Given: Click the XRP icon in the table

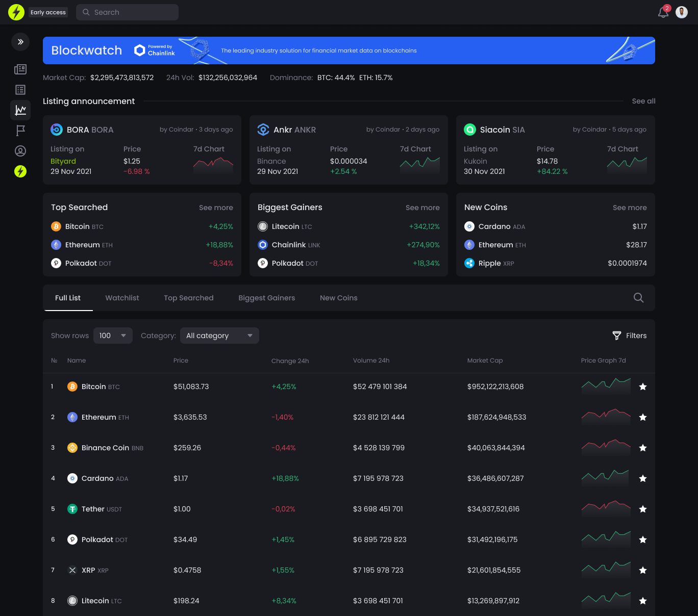Looking at the screenshot, I should (x=72, y=570).
